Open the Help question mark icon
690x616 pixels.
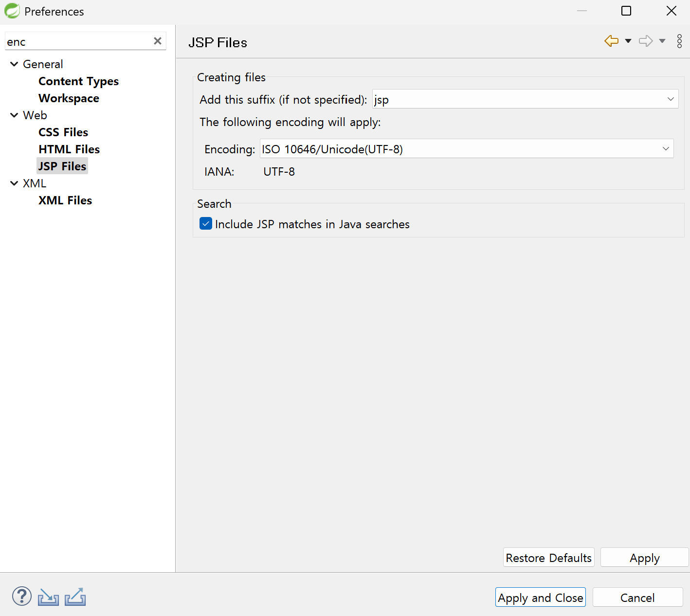22,597
